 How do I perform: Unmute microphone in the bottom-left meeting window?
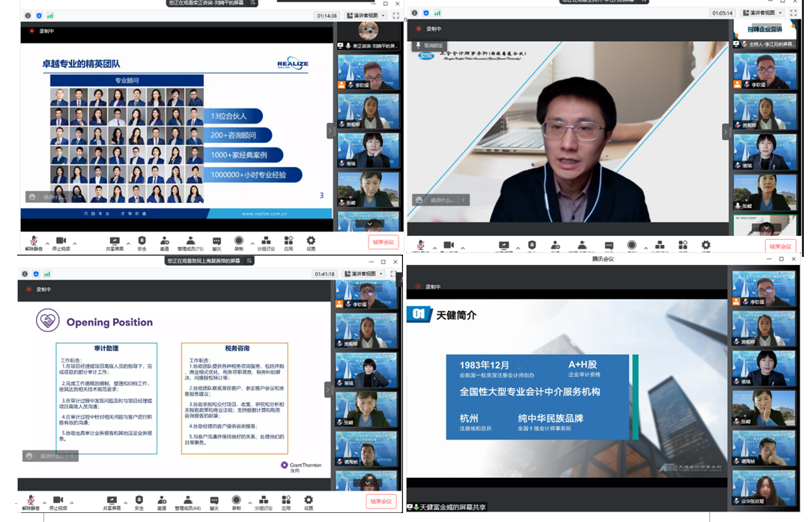(x=31, y=502)
